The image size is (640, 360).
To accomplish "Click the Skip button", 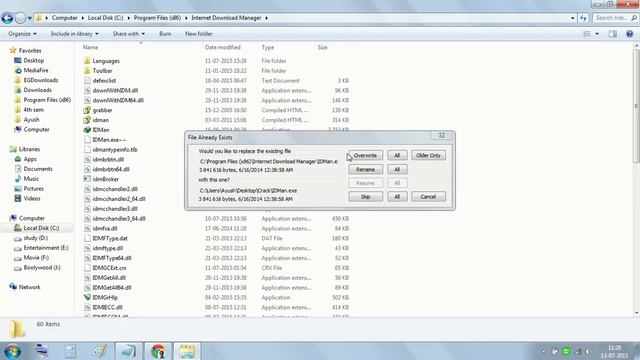I will 365,197.
